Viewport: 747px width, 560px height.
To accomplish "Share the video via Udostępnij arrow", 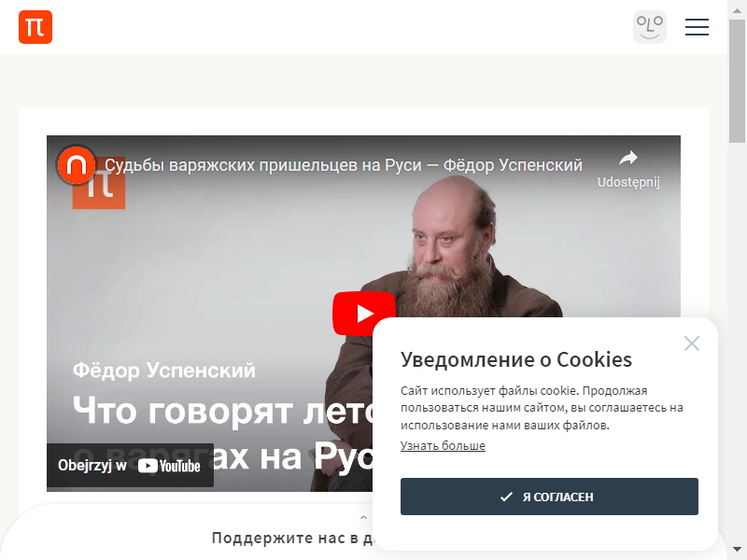I will [x=628, y=170].
